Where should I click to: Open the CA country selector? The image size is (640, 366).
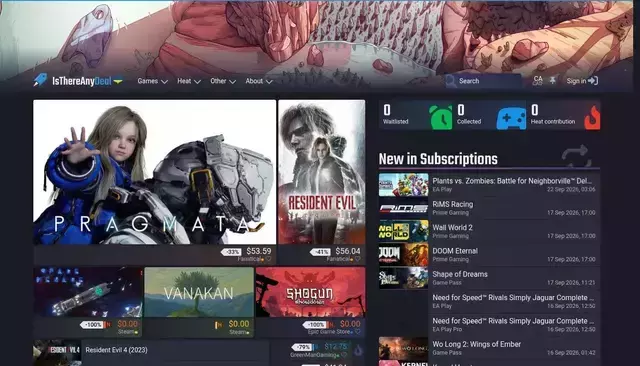point(538,80)
